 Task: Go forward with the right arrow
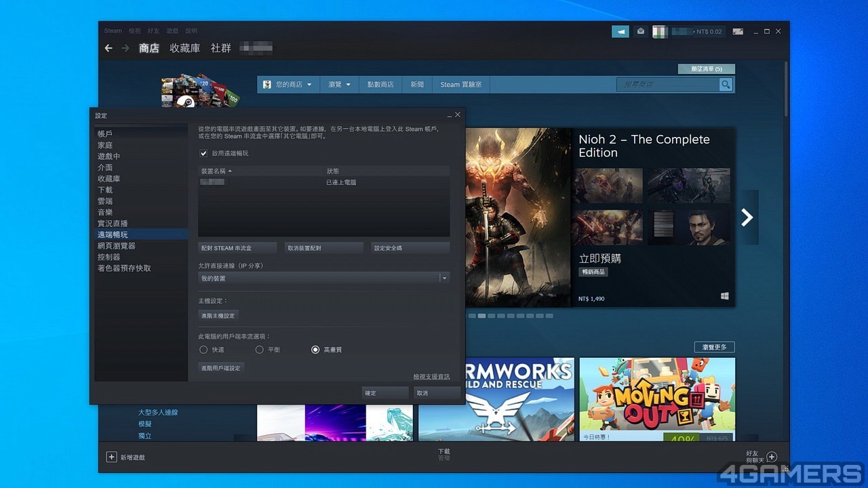click(x=125, y=48)
